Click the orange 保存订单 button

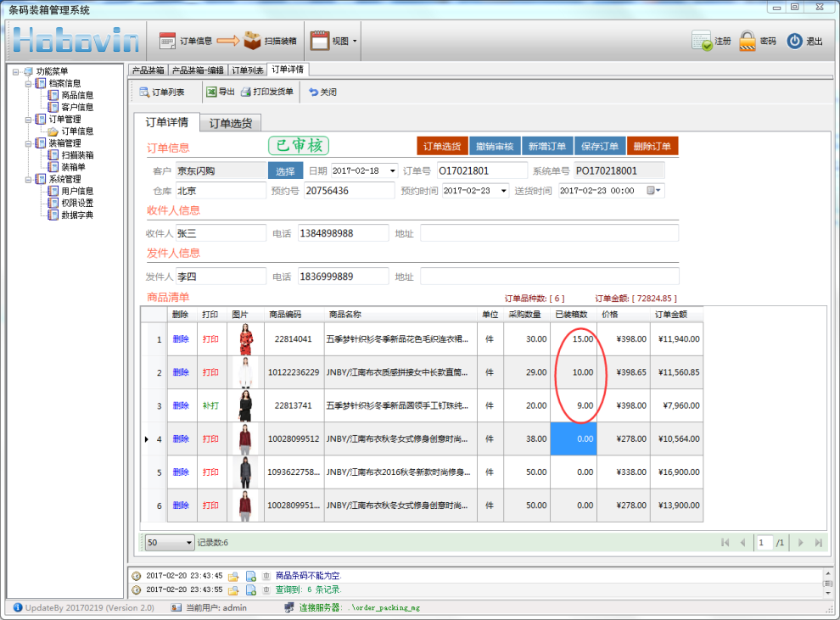click(600, 146)
